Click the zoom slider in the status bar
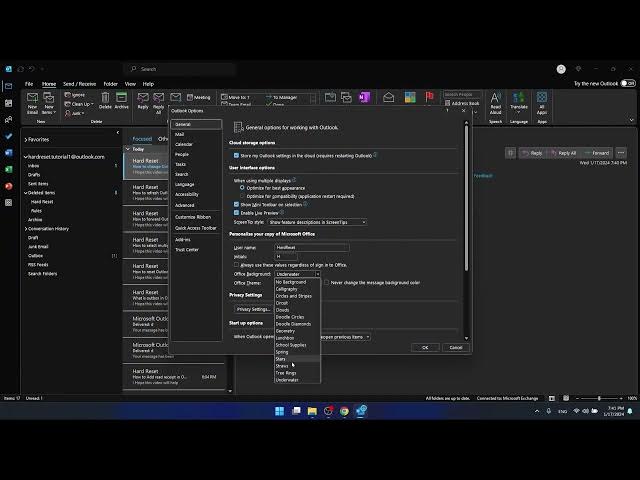The height and width of the screenshot is (480, 640). 599,398
